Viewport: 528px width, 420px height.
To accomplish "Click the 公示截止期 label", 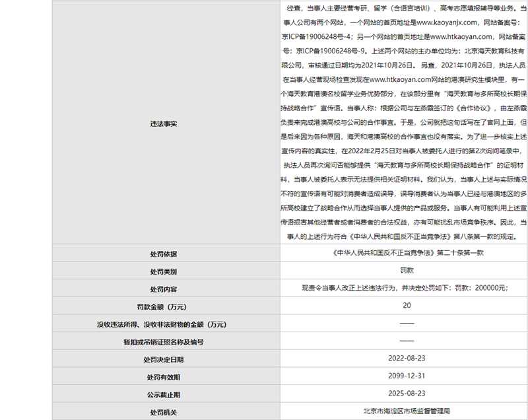I will (x=163, y=395).
